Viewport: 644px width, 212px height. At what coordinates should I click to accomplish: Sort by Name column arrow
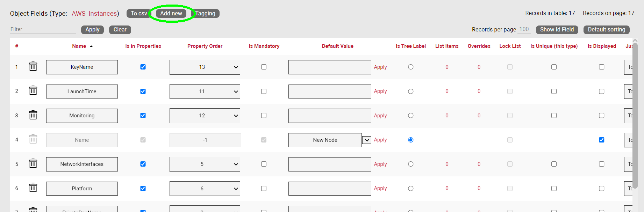point(91,46)
